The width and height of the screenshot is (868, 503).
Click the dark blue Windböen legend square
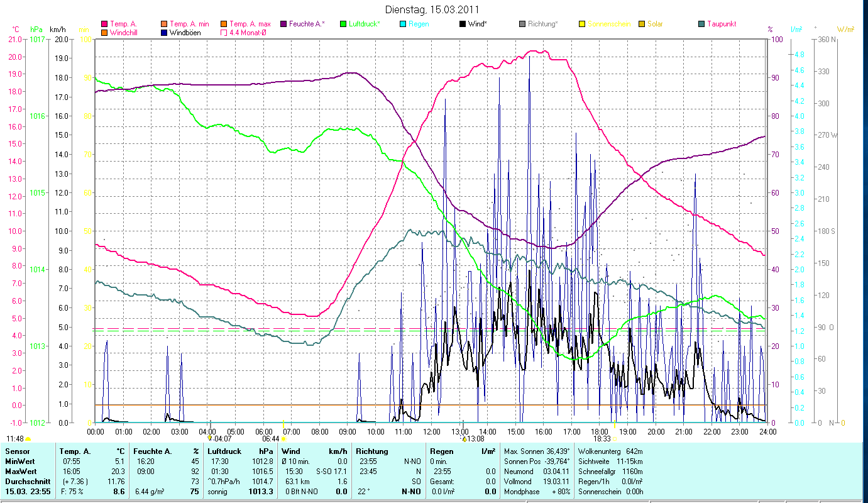click(x=164, y=33)
